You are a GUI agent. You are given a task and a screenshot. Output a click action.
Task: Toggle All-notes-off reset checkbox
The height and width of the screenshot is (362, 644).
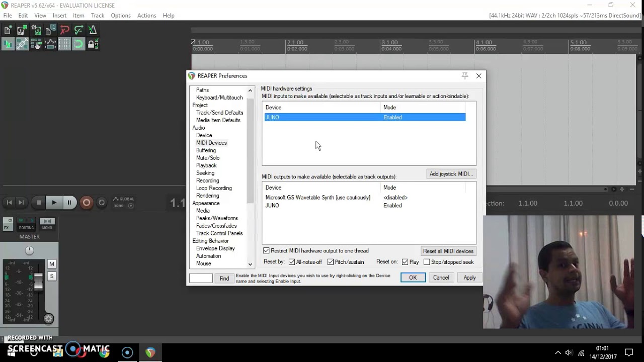(292, 262)
